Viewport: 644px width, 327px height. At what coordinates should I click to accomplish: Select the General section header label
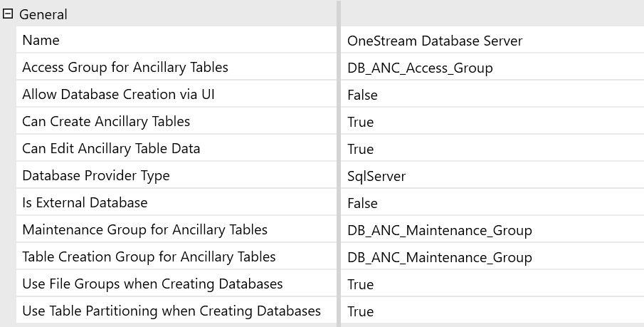point(43,14)
